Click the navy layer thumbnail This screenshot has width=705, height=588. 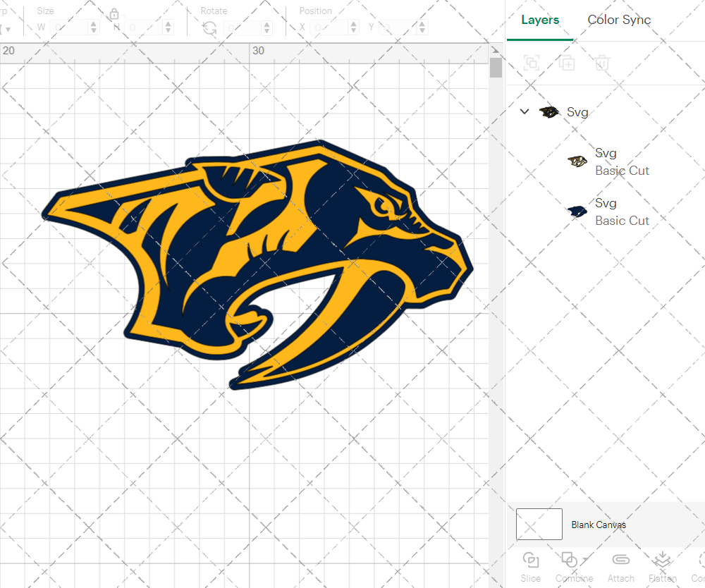(577, 212)
